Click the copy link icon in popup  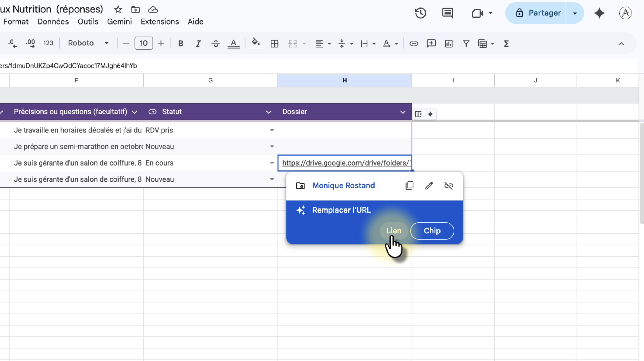[x=409, y=186]
